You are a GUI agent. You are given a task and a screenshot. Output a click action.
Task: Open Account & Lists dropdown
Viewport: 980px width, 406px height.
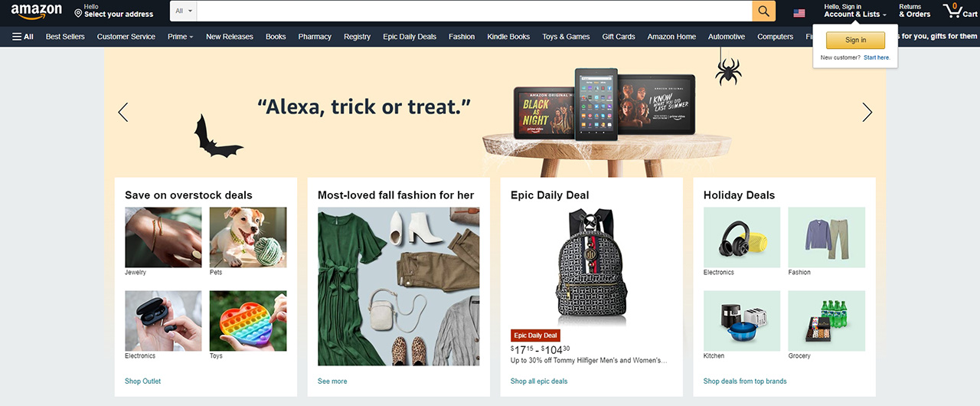coord(855,11)
